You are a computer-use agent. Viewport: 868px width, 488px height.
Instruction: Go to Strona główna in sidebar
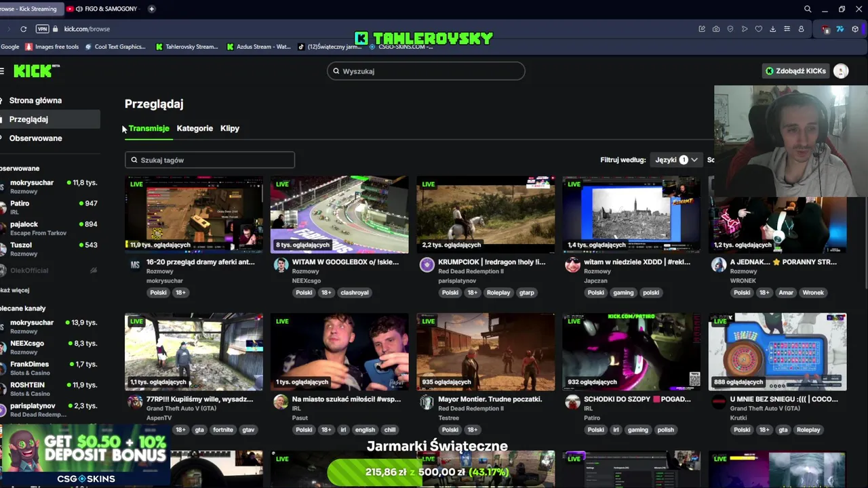click(x=35, y=100)
